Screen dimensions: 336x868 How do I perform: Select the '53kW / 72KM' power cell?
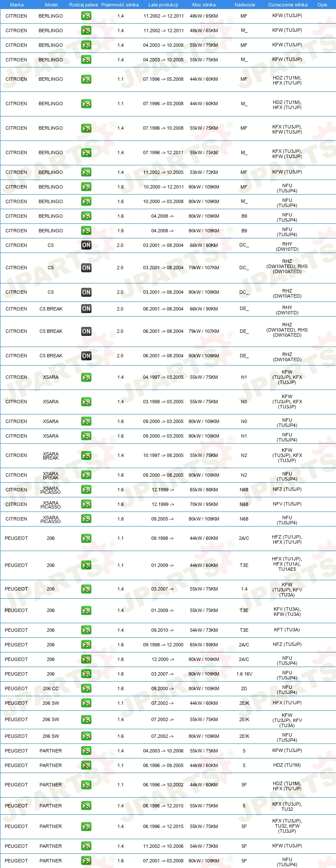(x=204, y=172)
